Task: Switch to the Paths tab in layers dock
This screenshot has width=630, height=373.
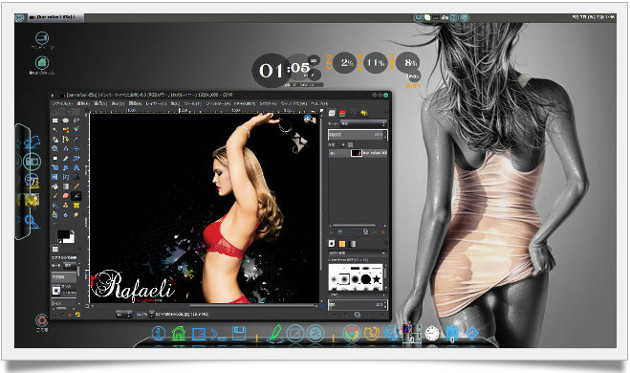Action: (354, 113)
